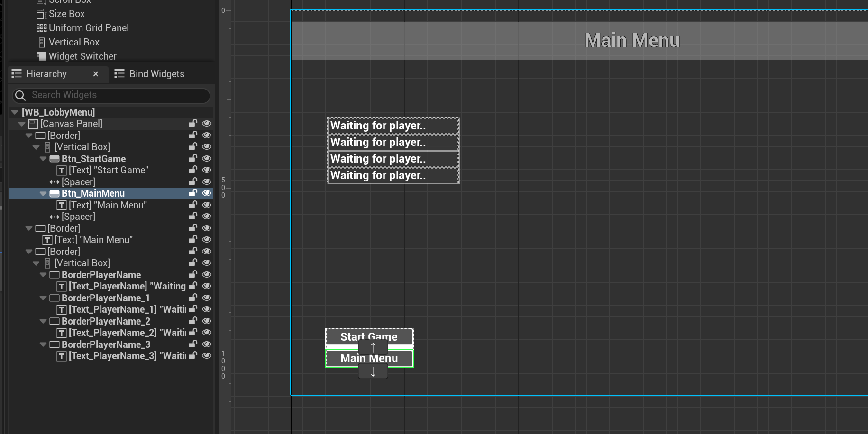This screenshot has width=868, height=434.
Task: Click the up arrow above the Main Menu button
Action: point(373,347)
